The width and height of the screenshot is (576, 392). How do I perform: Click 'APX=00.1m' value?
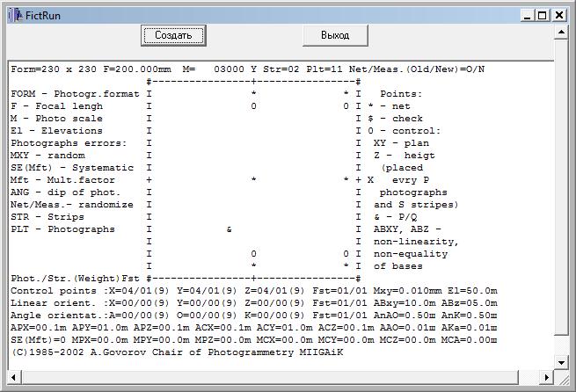coord(38,328)
